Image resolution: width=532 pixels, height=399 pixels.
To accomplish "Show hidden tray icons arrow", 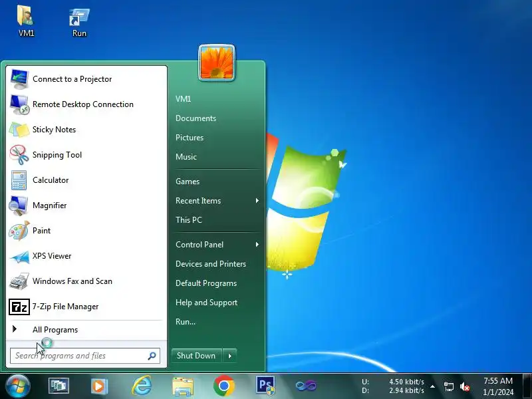I will tap(433, 386).
